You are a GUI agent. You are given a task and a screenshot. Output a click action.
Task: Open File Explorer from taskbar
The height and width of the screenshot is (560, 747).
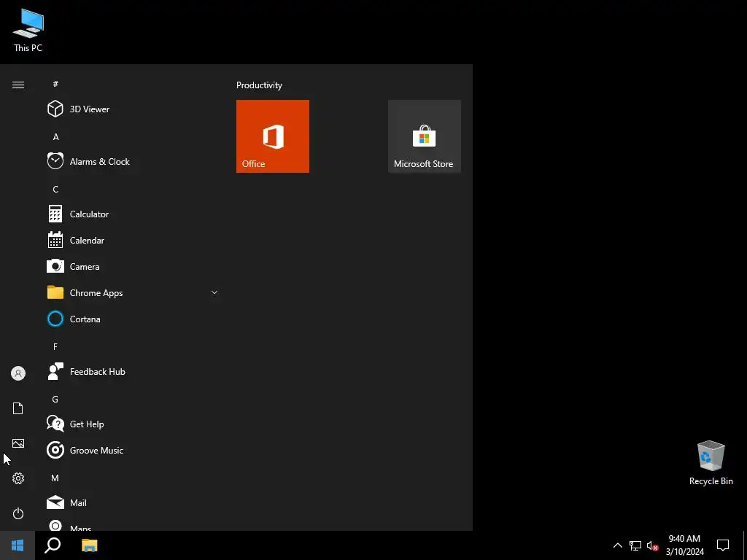pos(89,545)
